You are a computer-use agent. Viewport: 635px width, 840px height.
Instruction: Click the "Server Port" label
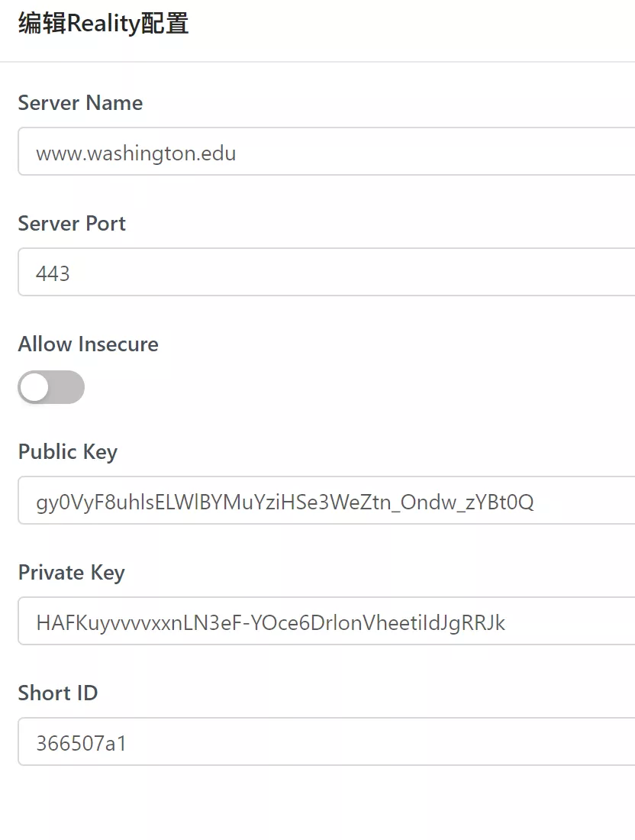[x=72, y=224]
